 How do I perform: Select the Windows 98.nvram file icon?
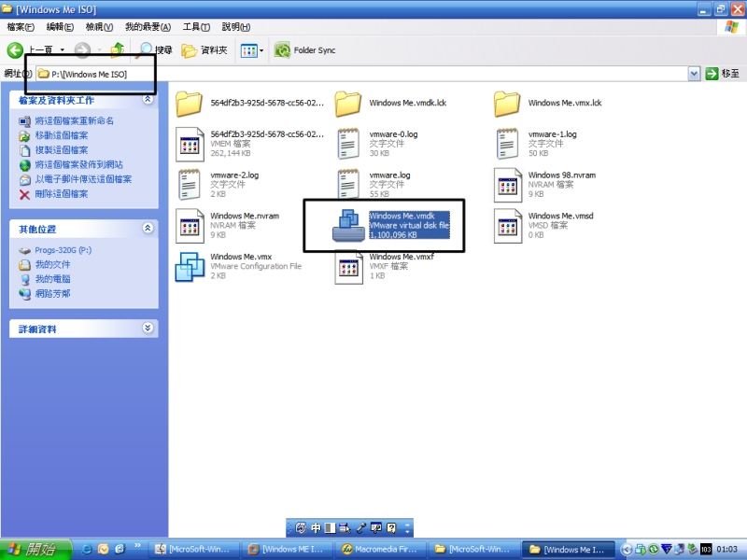pos(507,185)
